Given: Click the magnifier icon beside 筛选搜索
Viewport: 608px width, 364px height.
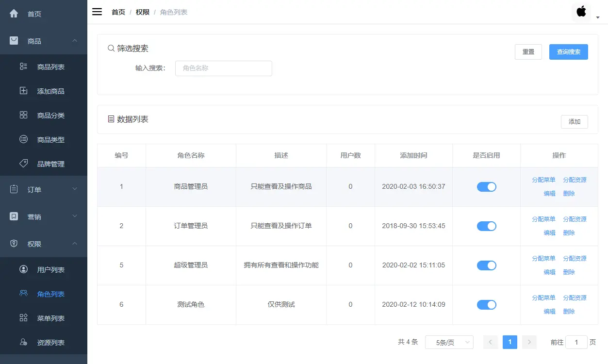Looking at the screenshot, I should 111,49.
